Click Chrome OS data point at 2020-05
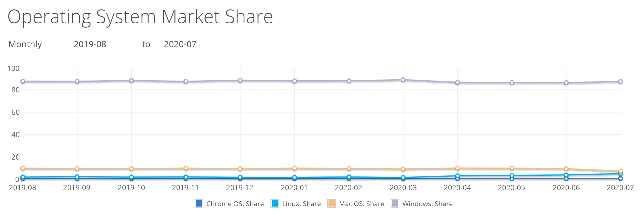Image resolution: width=644 pixels, height=215 pixels. (x=512, y=178)
